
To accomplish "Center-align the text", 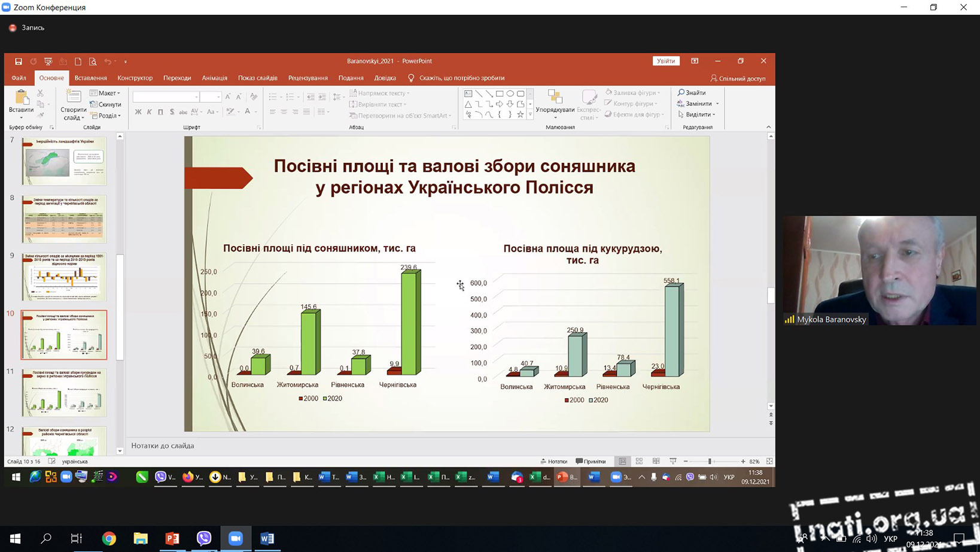I will click(x=284, y=112).
